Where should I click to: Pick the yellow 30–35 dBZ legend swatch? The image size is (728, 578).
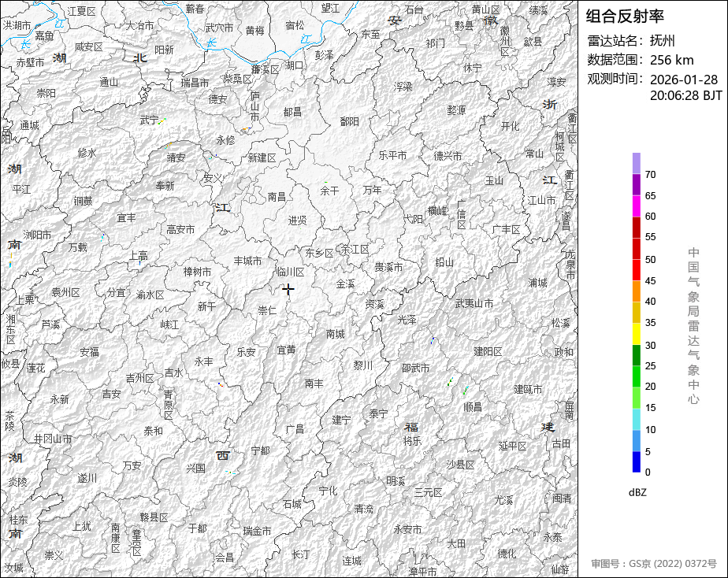636,334
